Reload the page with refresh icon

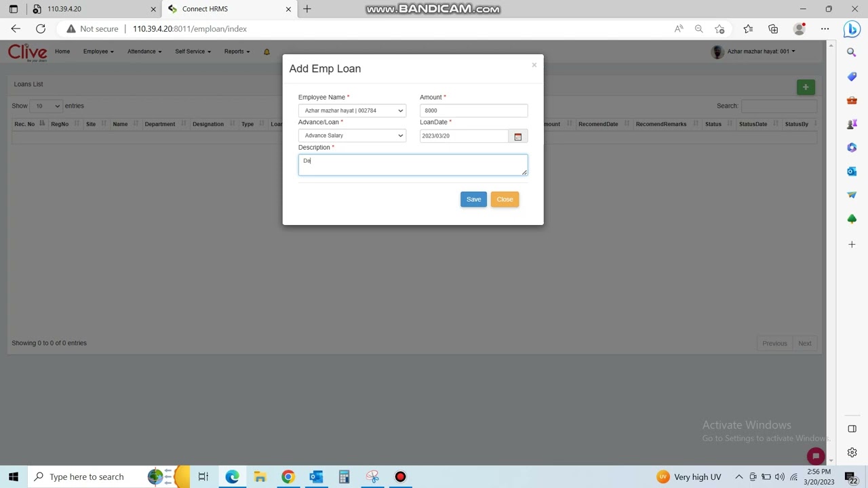tap(41, 28)
